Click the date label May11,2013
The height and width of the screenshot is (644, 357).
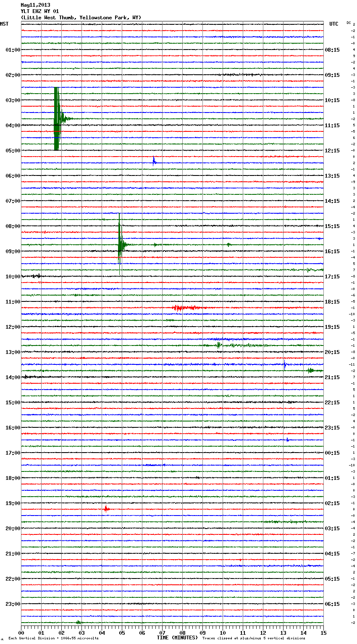[x=35, y=5]
